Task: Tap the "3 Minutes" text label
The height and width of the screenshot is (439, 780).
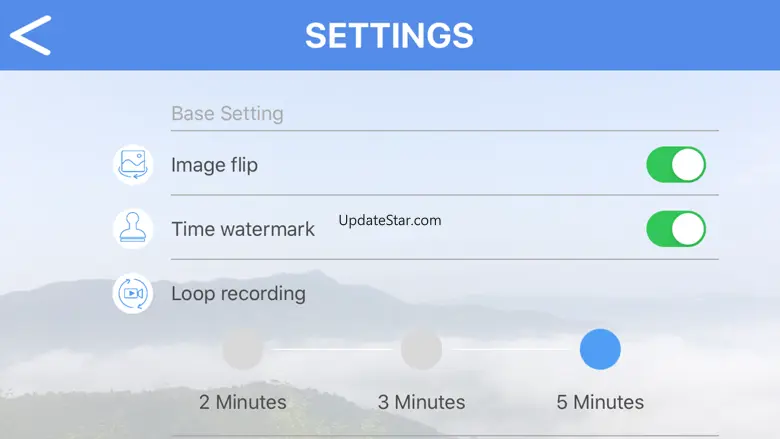Action: click(x=421, y=402)
